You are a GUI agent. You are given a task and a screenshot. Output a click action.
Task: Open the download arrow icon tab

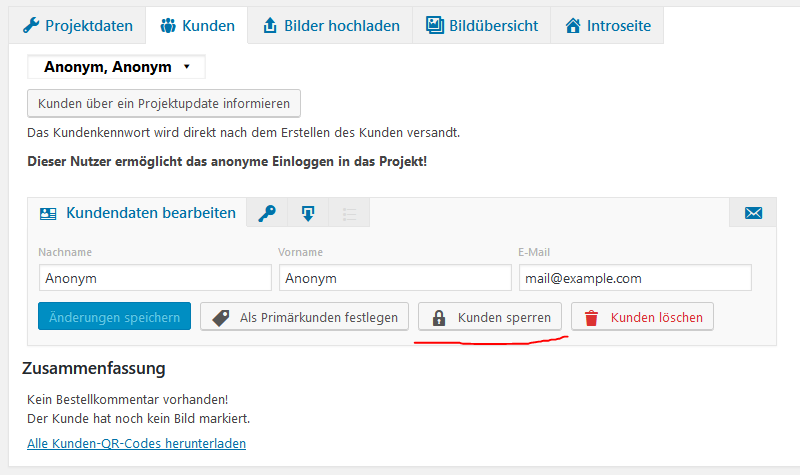click(308, 213)
